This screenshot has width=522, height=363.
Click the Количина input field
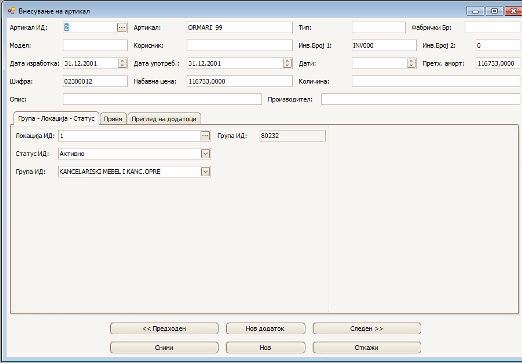[436, 81]
